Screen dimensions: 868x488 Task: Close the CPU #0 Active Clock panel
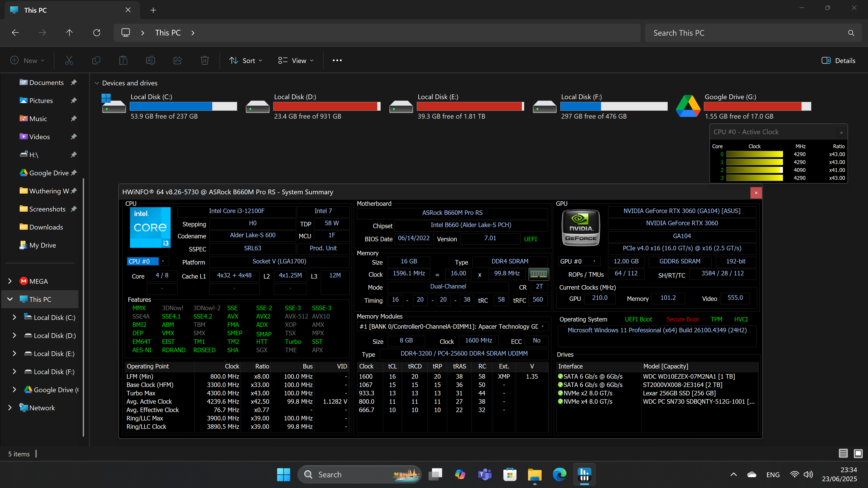click(841, 132)
